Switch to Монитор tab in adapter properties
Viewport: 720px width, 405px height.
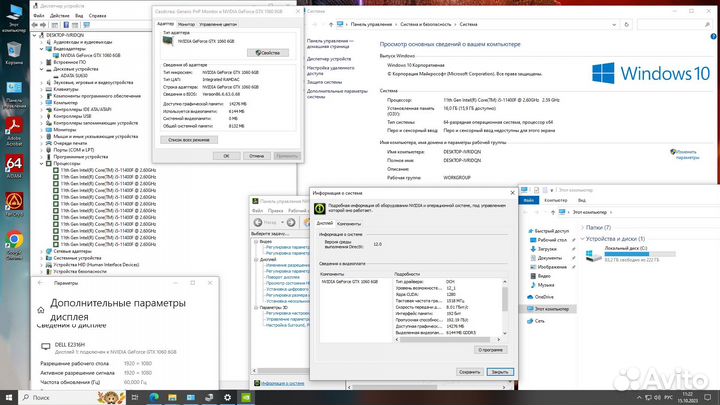pyautogui.click(x=186, y=24)
